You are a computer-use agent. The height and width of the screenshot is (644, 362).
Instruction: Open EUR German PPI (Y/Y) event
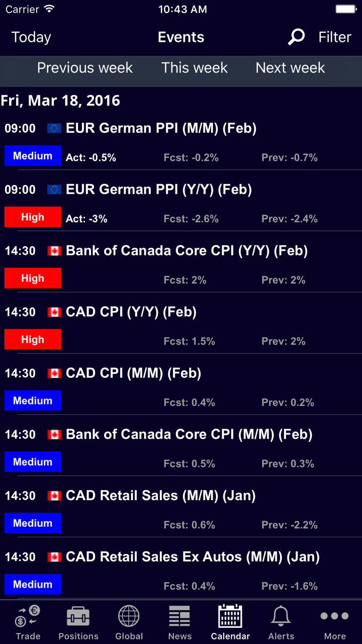[159, 190]
